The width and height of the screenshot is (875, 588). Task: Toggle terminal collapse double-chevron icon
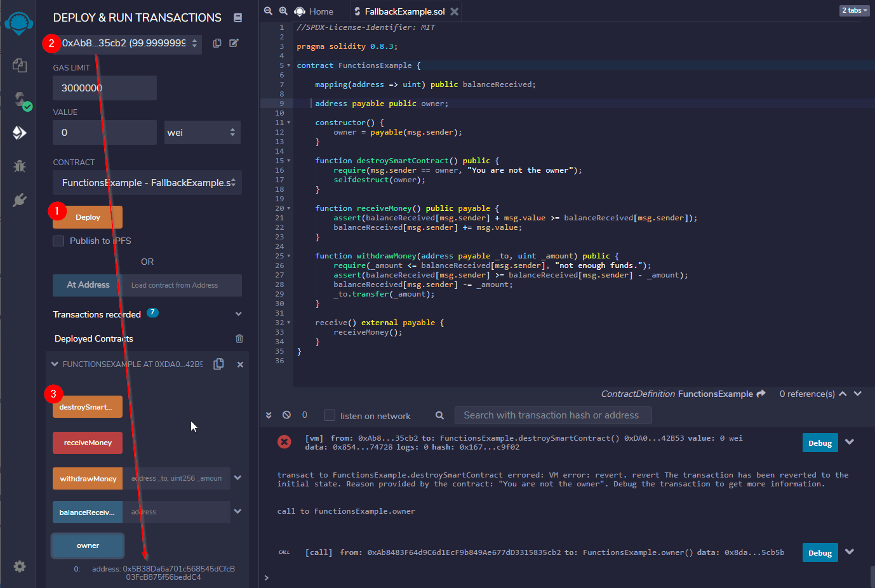[269, 415]
